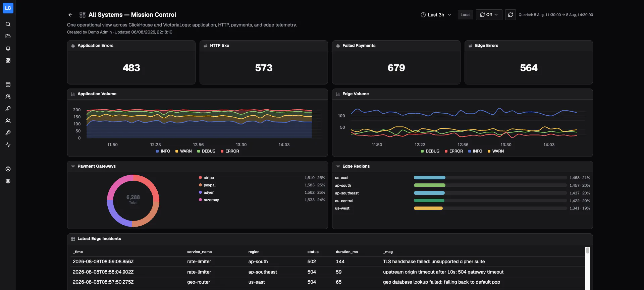Click the hash icon on Application Errors
644x290 pixels.
(x=73, y=46)
